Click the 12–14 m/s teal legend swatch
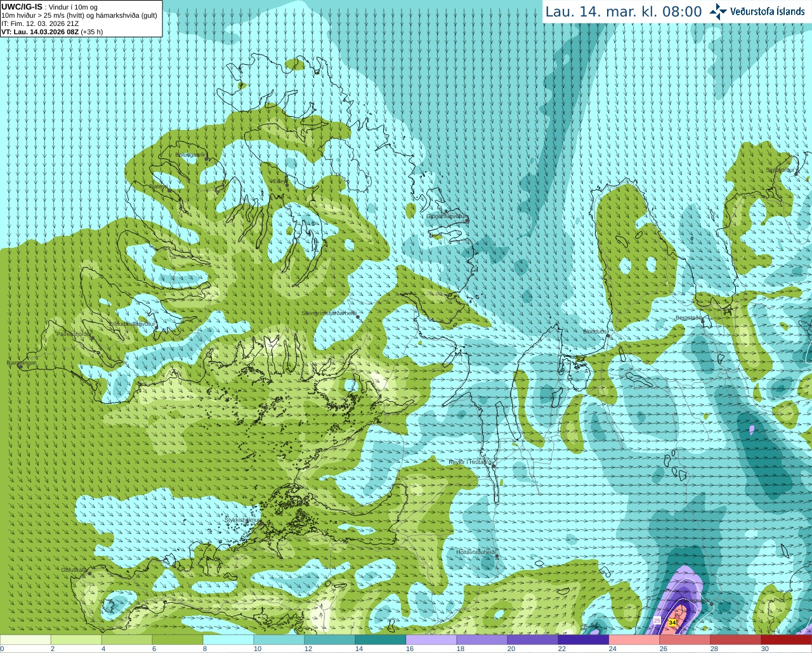 330,640
